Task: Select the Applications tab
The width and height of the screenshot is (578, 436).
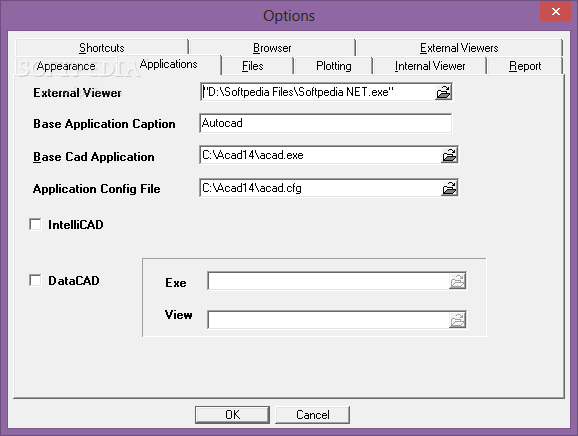Action: click(168, 64)
